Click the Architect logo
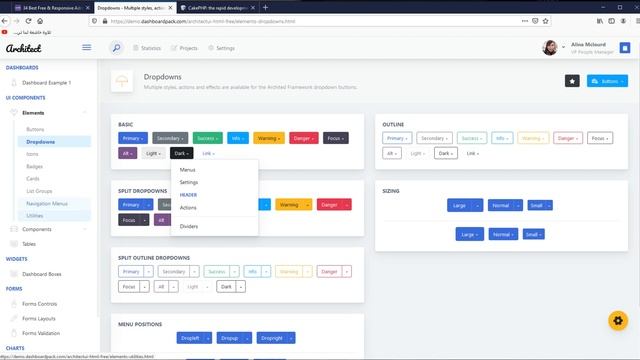 (x=24, y=48)
